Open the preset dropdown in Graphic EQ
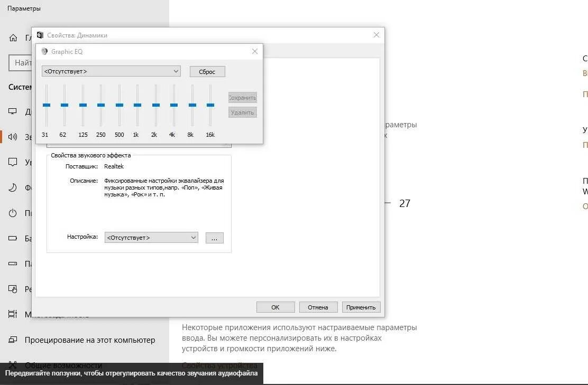The image size is (588, 385). 111,71
